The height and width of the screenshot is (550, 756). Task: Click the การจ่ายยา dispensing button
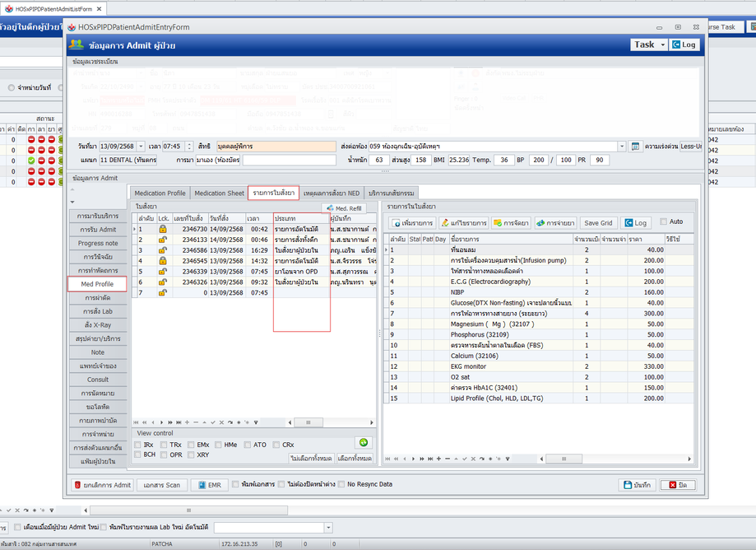pyautogui.click(x=555, y=223)
